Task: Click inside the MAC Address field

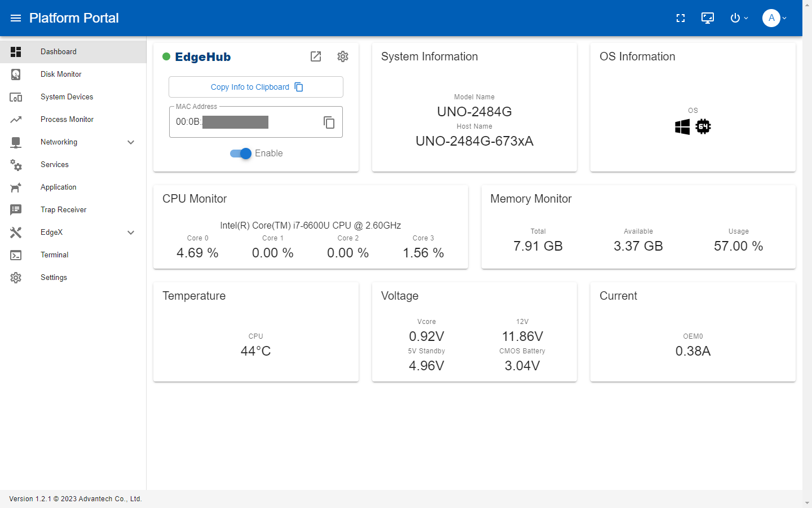Action: 242,122
